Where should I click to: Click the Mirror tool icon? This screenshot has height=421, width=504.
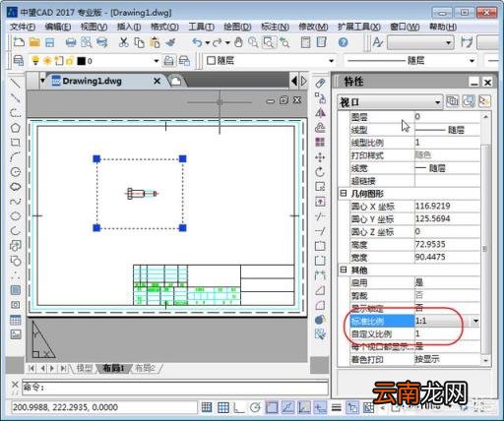pos(320,113)
